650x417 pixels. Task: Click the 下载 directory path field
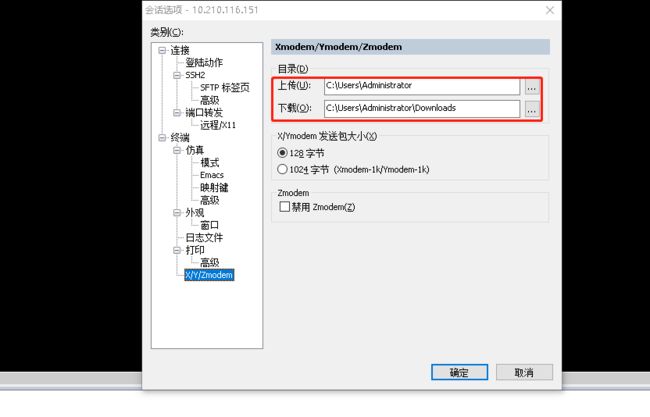tap(422, 109)
